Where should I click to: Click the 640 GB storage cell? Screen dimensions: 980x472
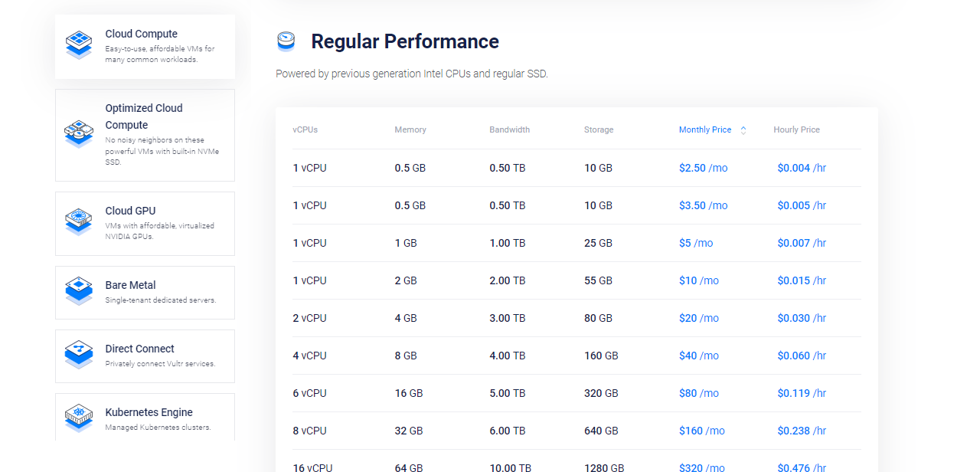click(601, 431)
